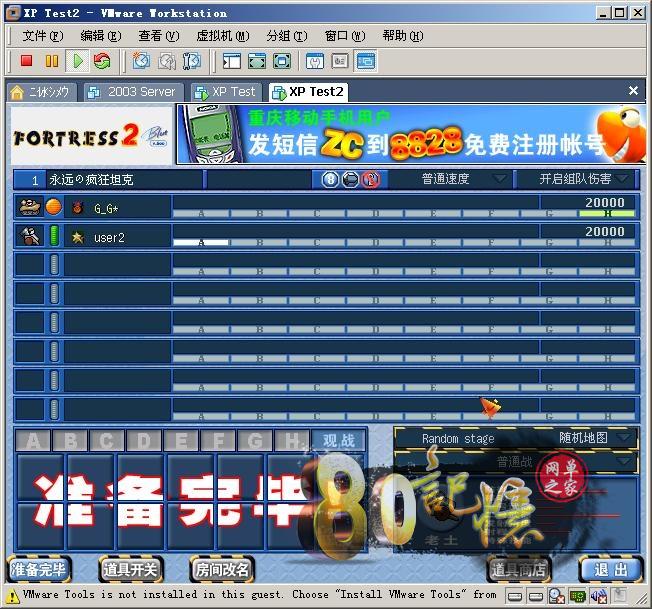Image resolution: width=652 pixels, height=609 pixels.
Task: Take a VM snapshot via clock icon
Action: coord(142,61)
